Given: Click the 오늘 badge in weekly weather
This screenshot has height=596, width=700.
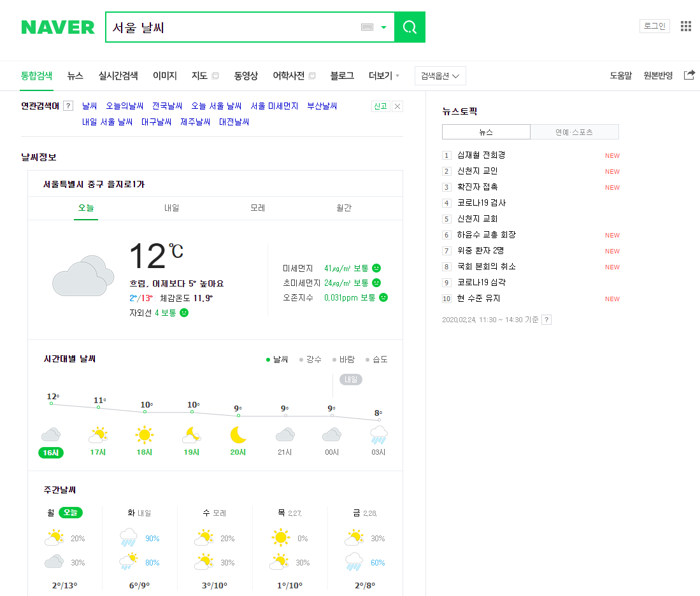Looking at the screenshot, I should pyautogui.click(x=71, y=513).
